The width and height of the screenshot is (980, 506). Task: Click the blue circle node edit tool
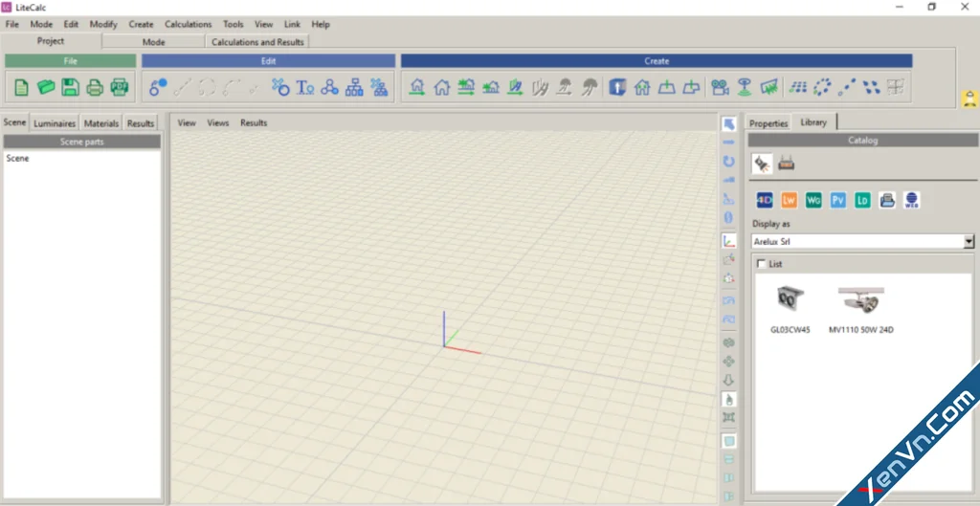158,87
